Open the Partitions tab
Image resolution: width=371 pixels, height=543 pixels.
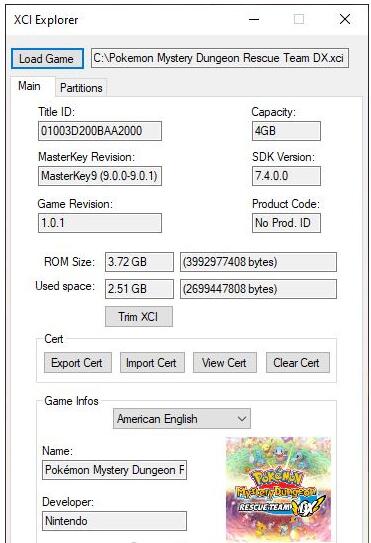coord(81,88)
